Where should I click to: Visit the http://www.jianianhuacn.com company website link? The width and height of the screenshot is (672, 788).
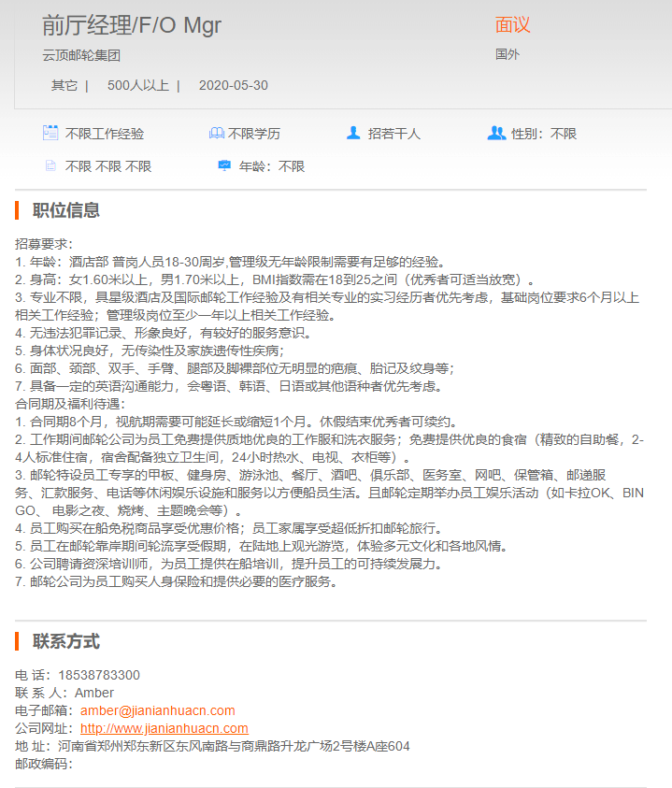tap(164, 728)
